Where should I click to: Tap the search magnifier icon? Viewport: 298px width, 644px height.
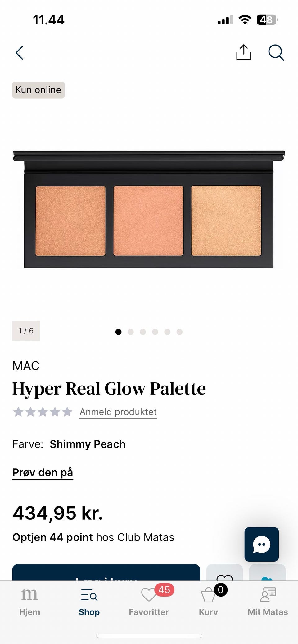(276, 52)
